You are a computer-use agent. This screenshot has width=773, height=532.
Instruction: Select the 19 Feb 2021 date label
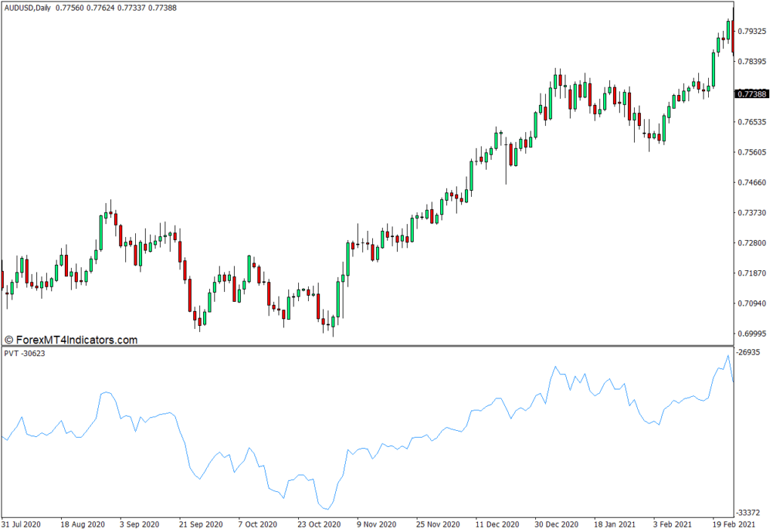(734, 524)
